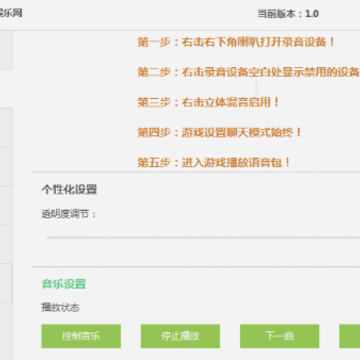Image resolution: width=360 pixels, height=360 pixels.
Task: Stop playback with 停止播放 button
Action: click(180, 336)
